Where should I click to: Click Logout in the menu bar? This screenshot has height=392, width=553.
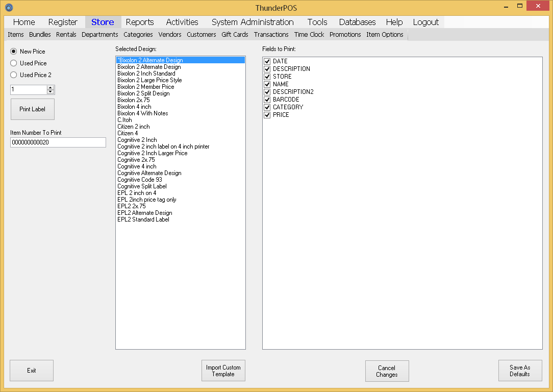[x=425, y=22]
